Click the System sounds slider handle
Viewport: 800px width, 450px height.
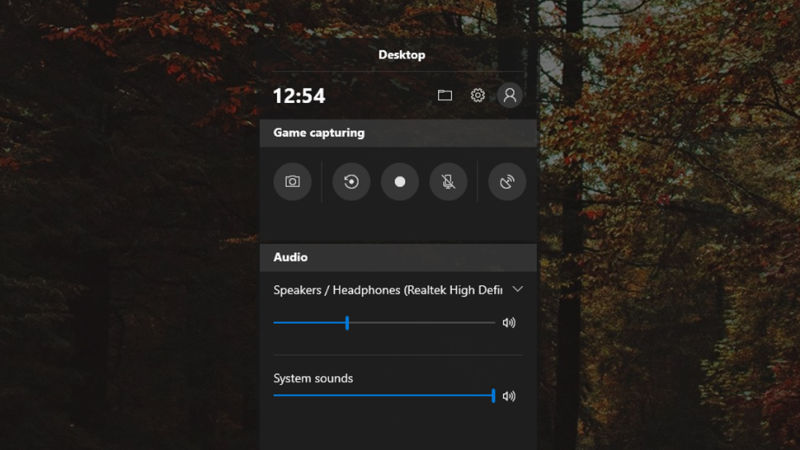(x=493, y=396)
